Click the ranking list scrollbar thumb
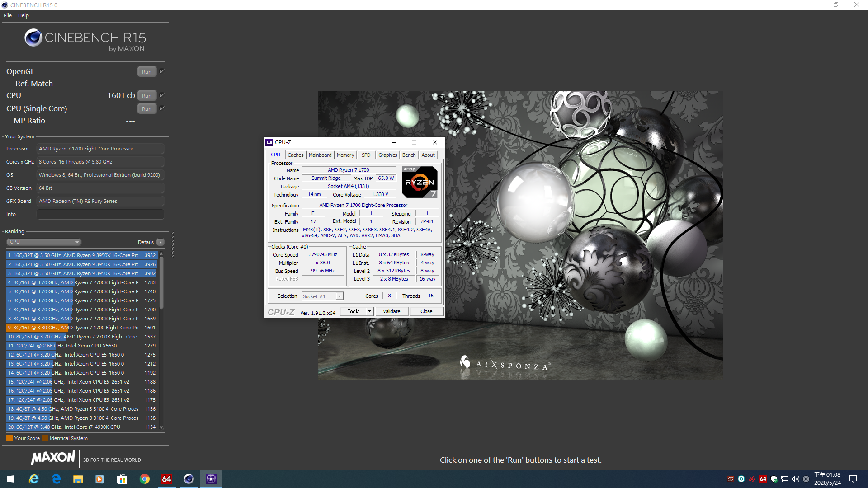This screenshot has height=488, width=868. 161,284
